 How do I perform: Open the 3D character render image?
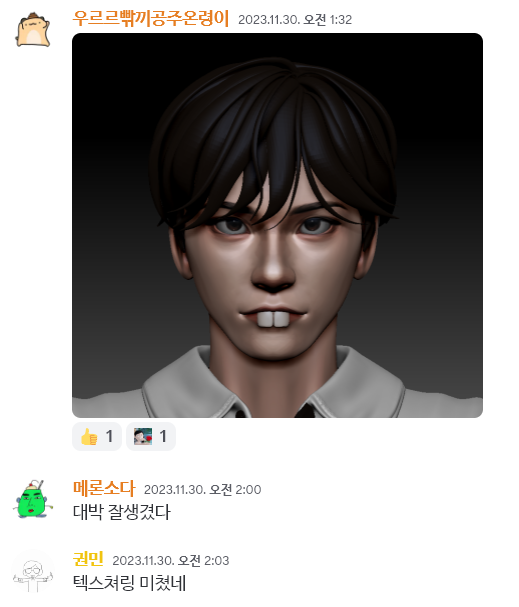pyautogui.click(x=277, y=225)
